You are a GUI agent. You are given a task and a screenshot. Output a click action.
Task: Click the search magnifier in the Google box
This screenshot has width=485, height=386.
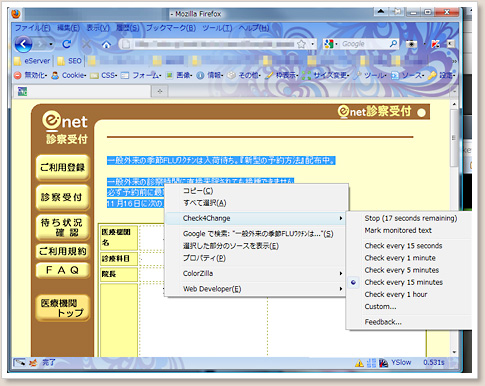coord(393,44)
